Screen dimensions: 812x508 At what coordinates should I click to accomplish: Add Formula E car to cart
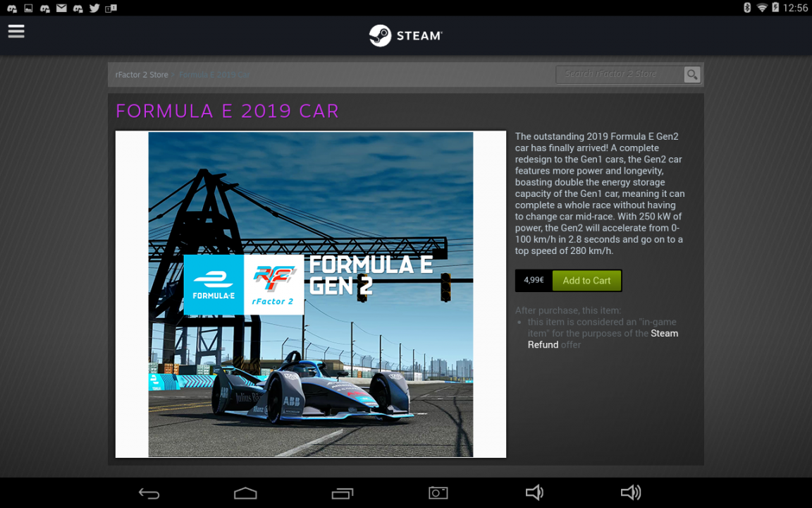coord(586,280)
